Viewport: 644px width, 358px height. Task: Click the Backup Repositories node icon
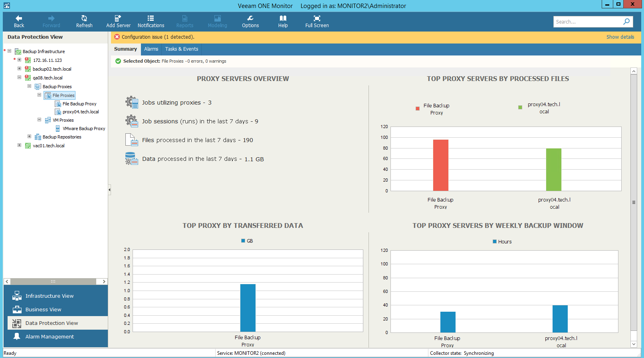point(38,137)
